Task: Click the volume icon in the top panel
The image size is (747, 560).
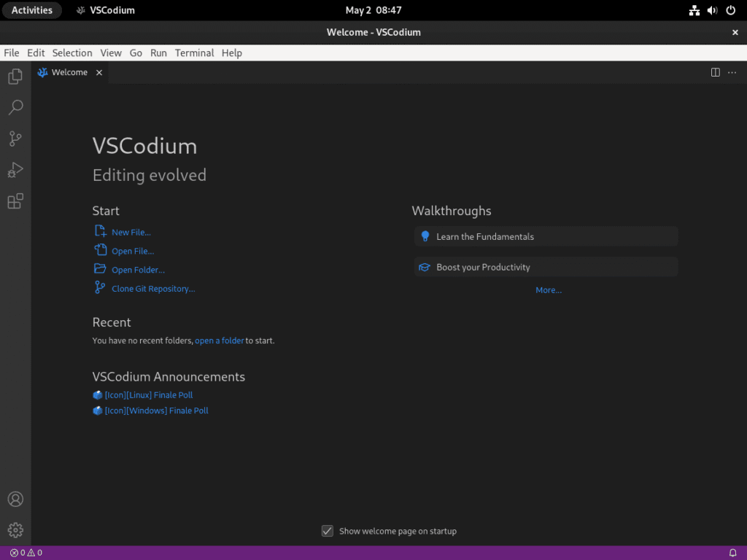Action: pos(712,10)
